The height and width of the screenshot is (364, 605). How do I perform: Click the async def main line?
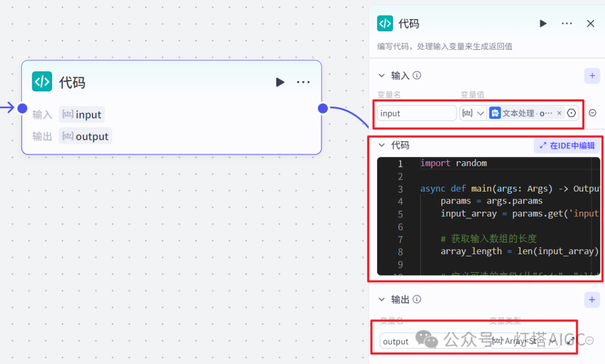tap(509, 189)
